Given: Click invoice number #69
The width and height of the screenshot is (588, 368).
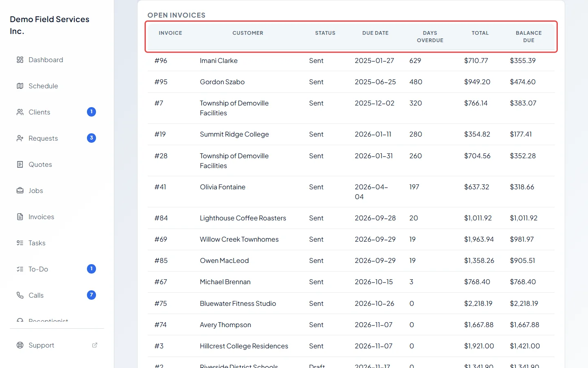Looking at the screenshot, I should [161, 239].
